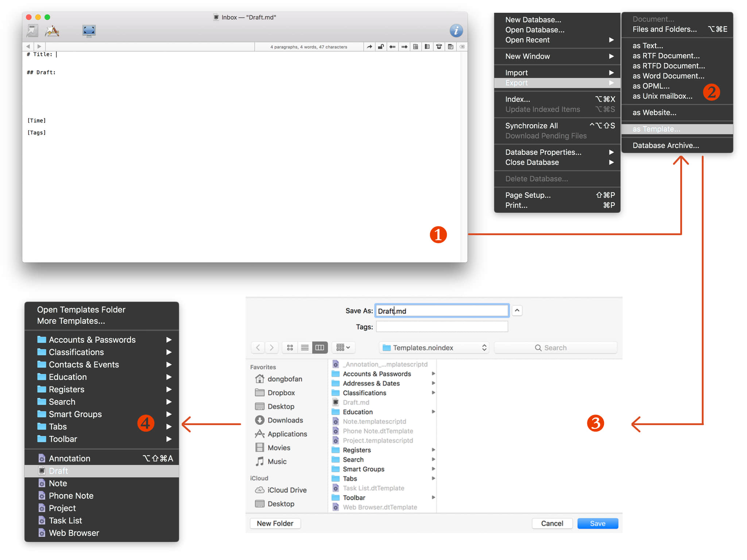The width and height of the screenshot is (747, 560).
Task: Collapse the save dialog with chevron button
Action: (x=517, y=310)
